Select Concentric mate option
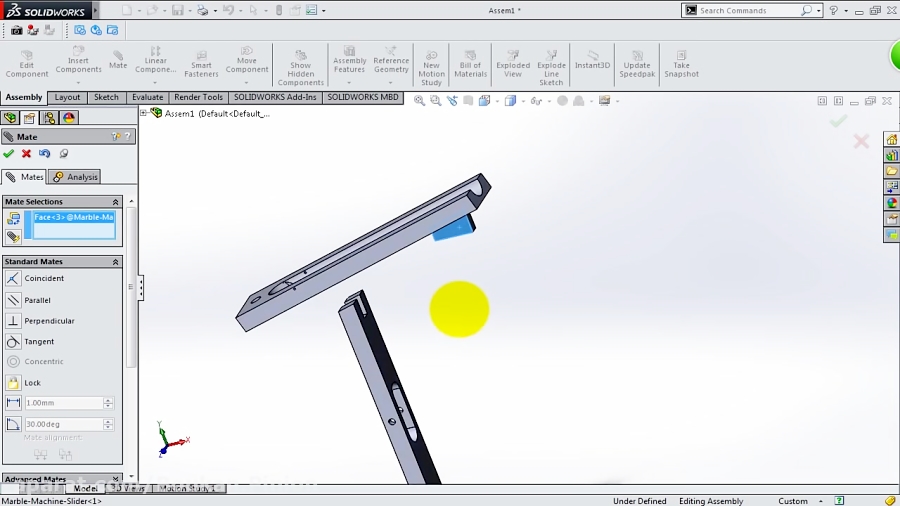Screen dimensions: 900x506 [x=35, y=361]
